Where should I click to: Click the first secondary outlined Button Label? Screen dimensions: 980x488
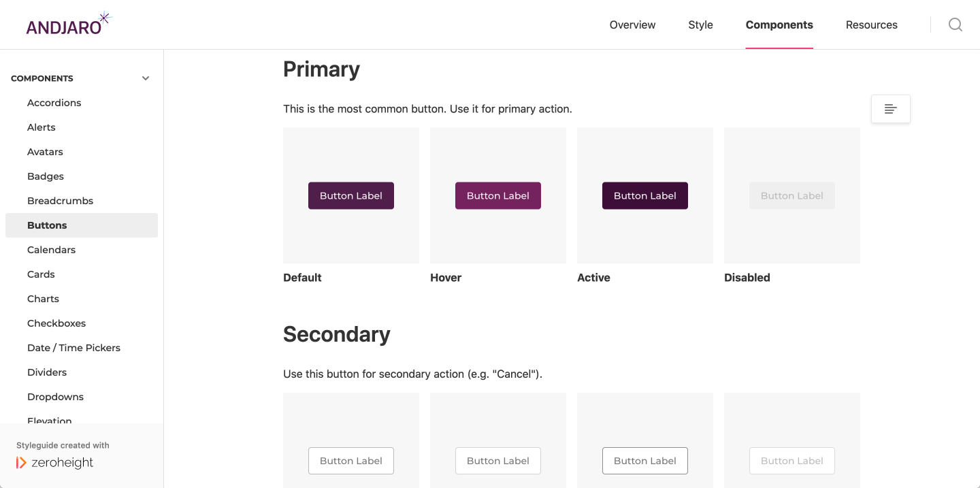pyautogui.click(x=351, y=461)
